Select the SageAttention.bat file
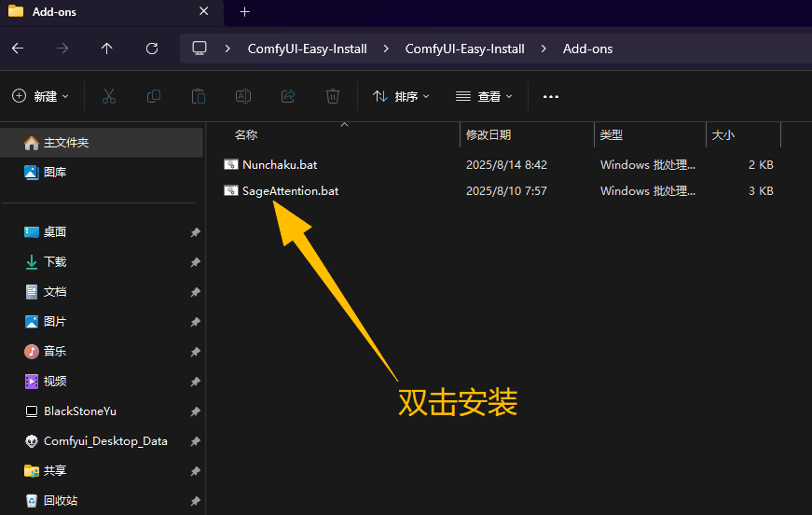The image size is (812, 515). [290, 191]
